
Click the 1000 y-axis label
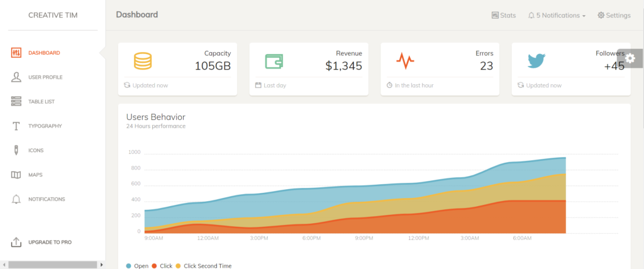[x=135, y=152]
